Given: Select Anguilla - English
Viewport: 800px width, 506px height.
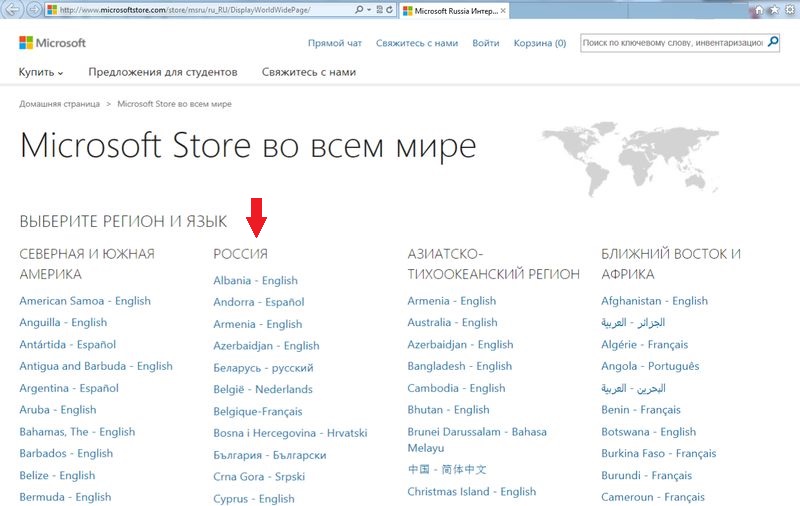Looking at the screenshot, I should 63,322.
